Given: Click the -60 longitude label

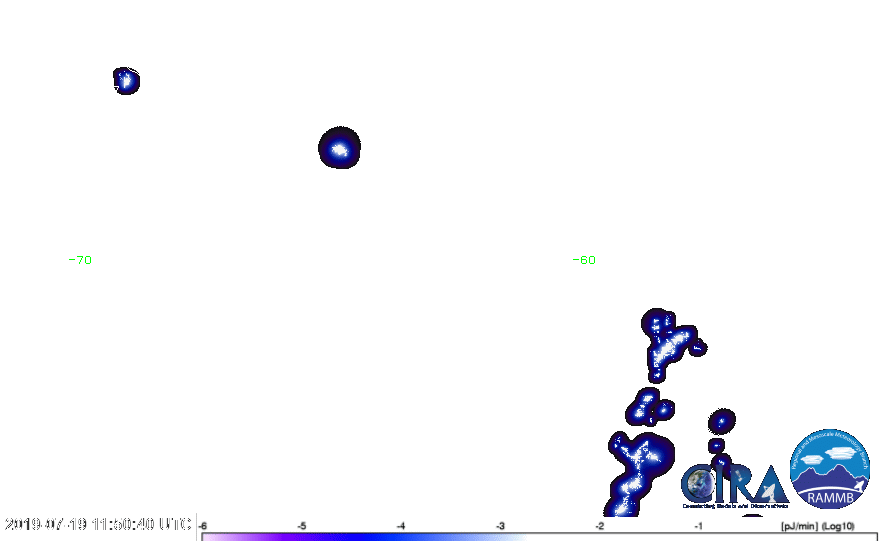Looking at the screenshot, I should [x=584, y=260].
